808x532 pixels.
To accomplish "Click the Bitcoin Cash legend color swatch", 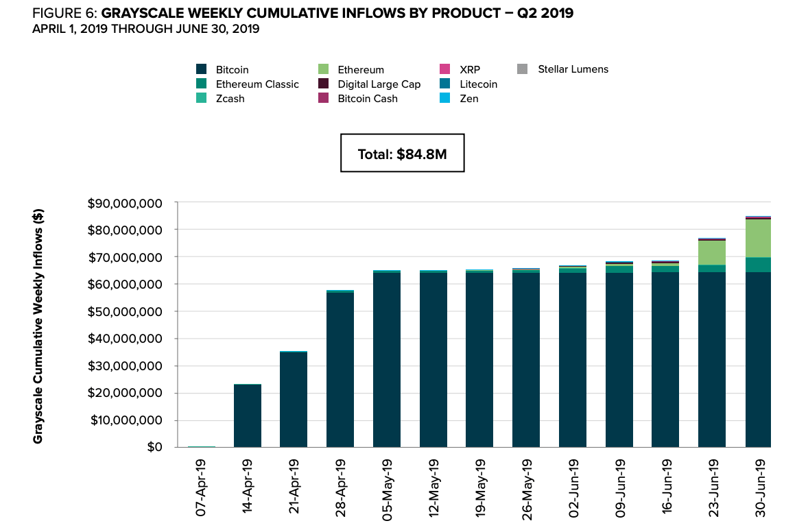I will tap(324, 98).
